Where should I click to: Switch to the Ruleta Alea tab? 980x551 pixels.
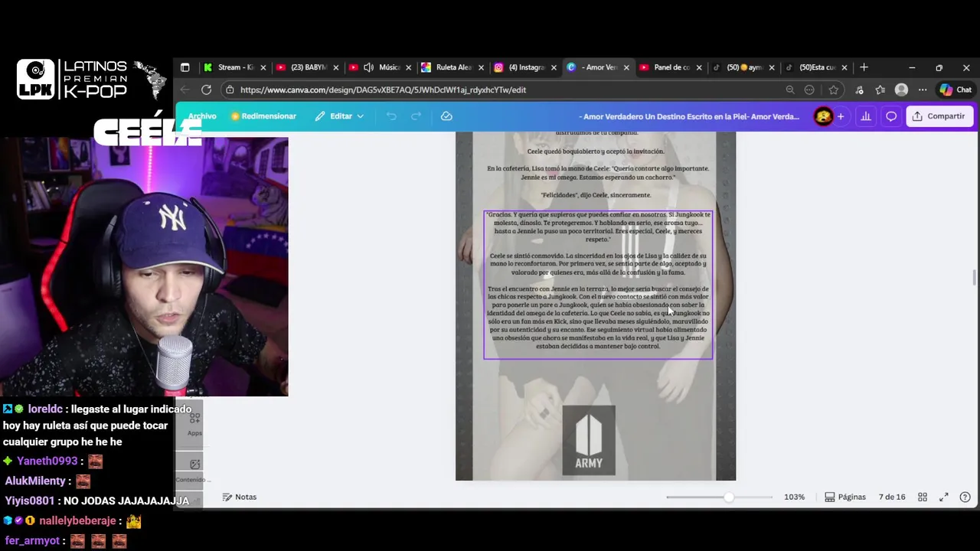pos(452,67)
